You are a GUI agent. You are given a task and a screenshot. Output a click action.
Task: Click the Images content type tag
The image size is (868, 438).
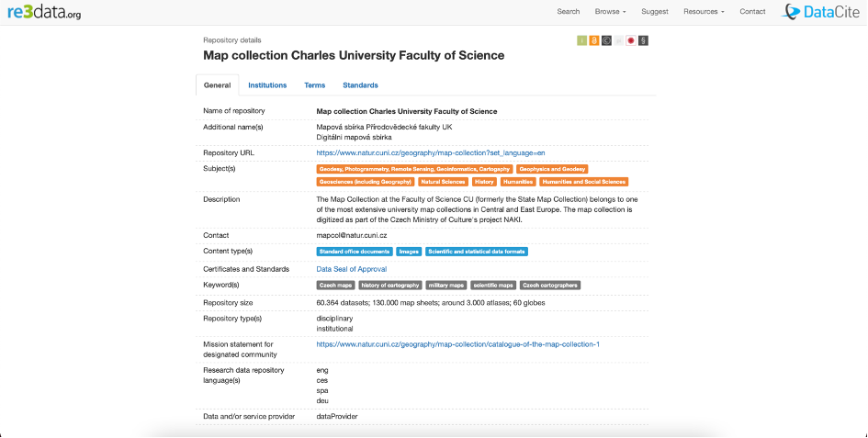[x=409, y=252]
